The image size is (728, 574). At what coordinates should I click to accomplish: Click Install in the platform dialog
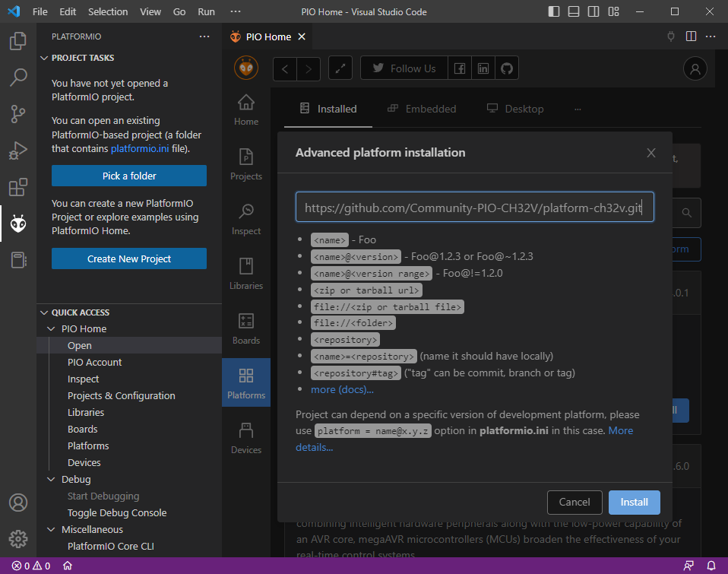[635, 503]
